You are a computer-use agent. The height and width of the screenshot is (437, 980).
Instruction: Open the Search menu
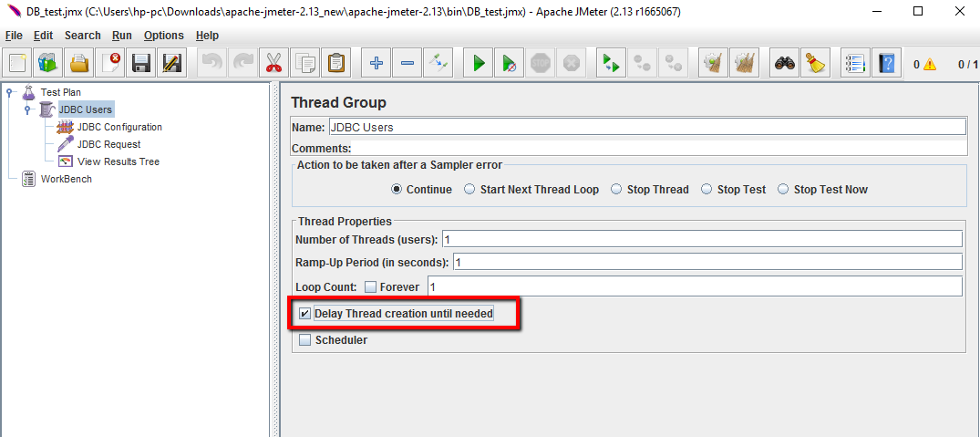(82, 36)
